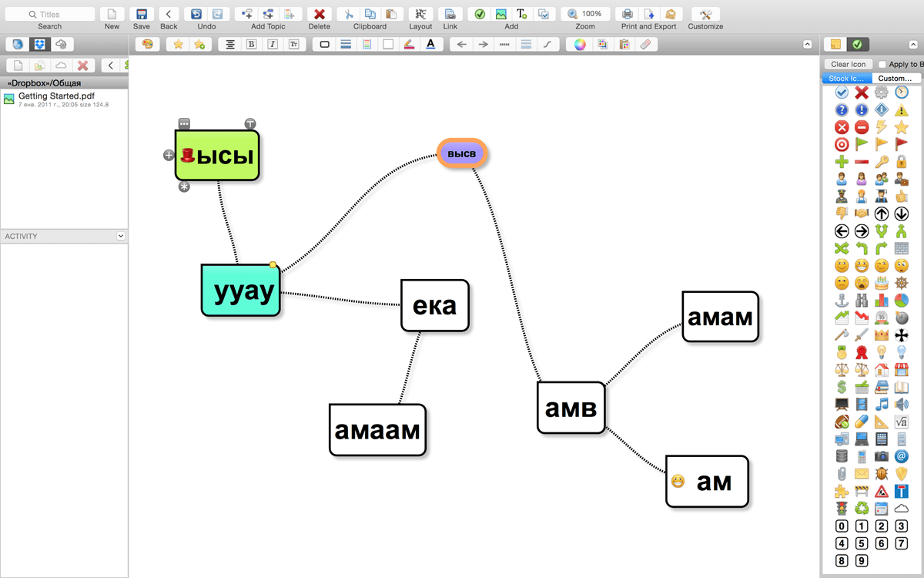The height and width of the screenshot is (578, 924).
Task: Switch right panel to sticky note mode
Action: coord(836,45)
